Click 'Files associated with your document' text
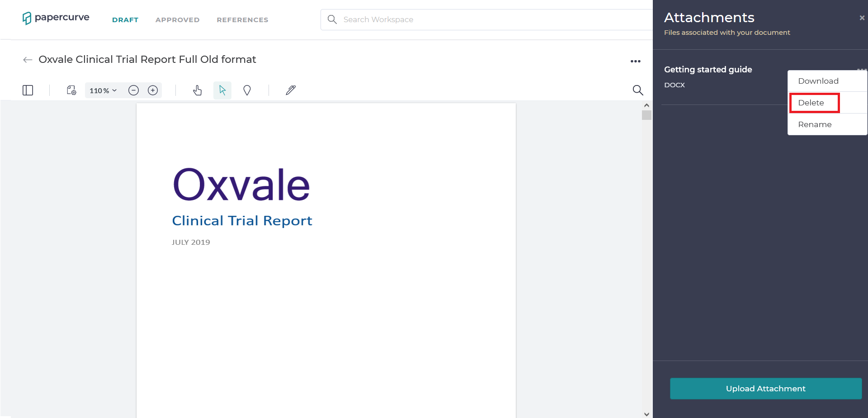Image resolution: width=868 pixels, height=418 pixels. tap(727, 33)
